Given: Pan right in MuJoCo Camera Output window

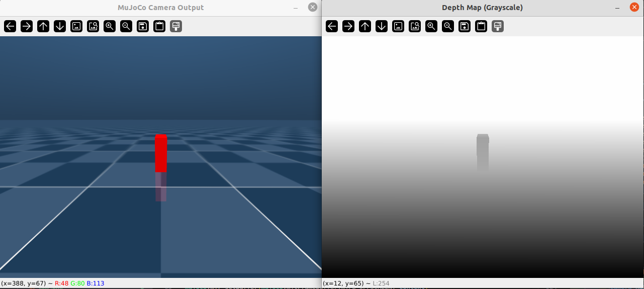Looking at the screenshot, I should point(27,26).
